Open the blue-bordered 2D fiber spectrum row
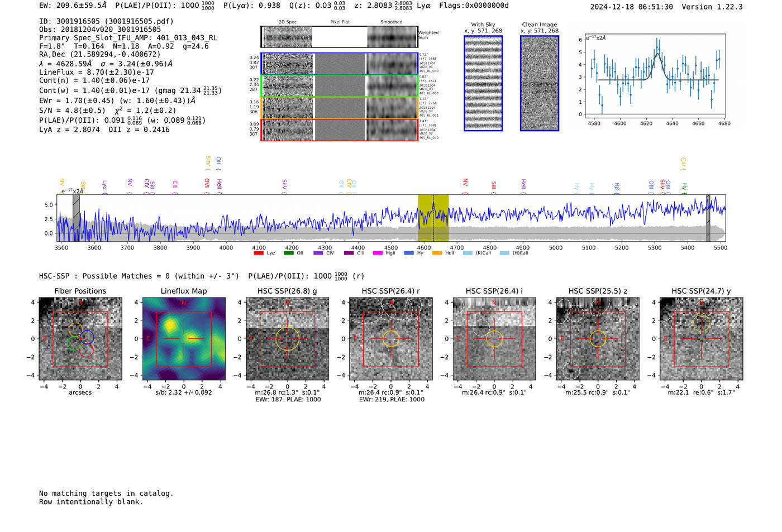The width and height of the screenshot is (782, 532). [x=339, y=64]
